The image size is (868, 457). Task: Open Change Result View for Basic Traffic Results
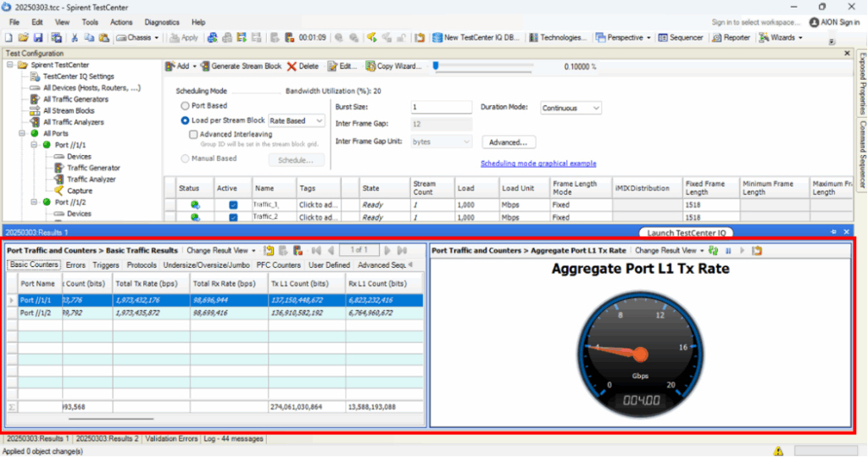click(x=221, y=251)
